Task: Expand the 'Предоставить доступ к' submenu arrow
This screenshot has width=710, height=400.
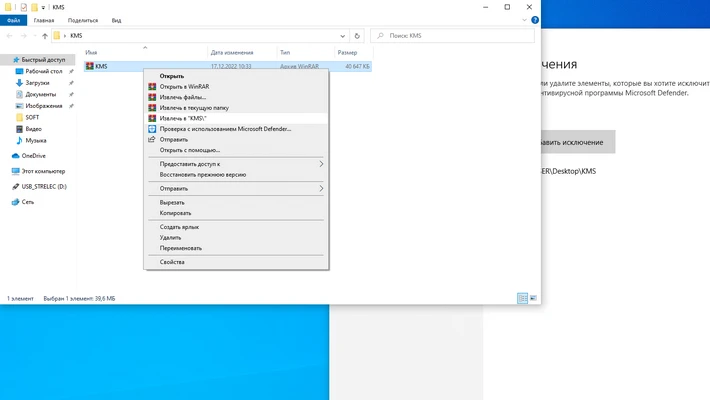Action: coord(321,163)
